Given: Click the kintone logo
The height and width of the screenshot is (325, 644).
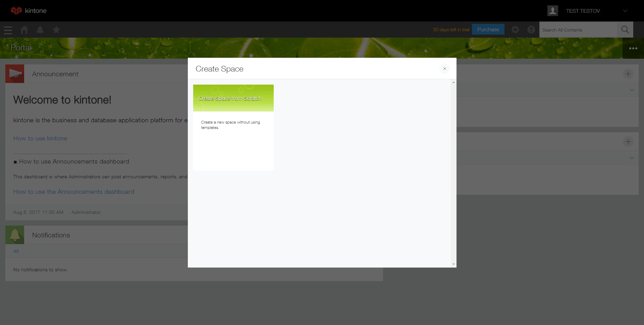Looking at the screenshot, I should [29, 11].
